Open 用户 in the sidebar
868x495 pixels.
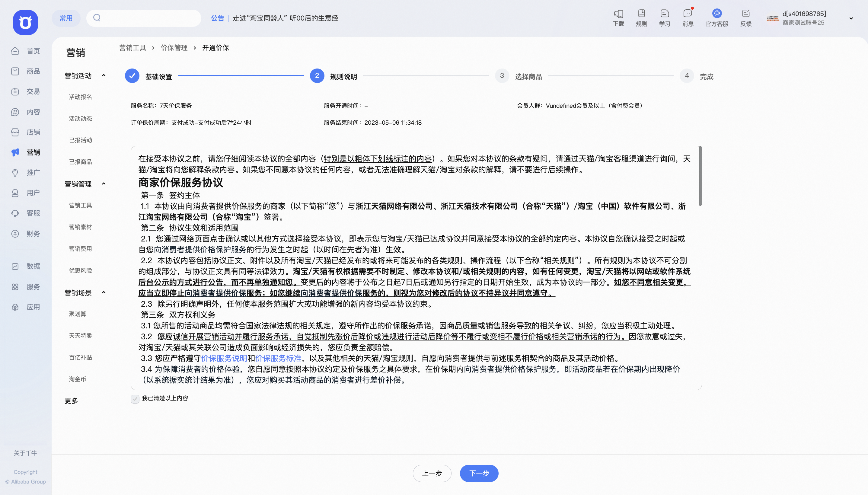click(26, 193)
